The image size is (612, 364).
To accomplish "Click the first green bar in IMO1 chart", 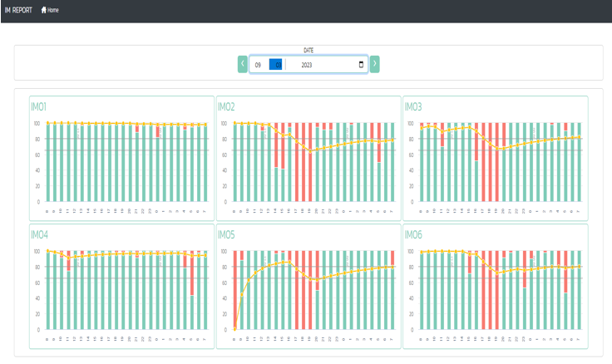I will tap(48, 162).
